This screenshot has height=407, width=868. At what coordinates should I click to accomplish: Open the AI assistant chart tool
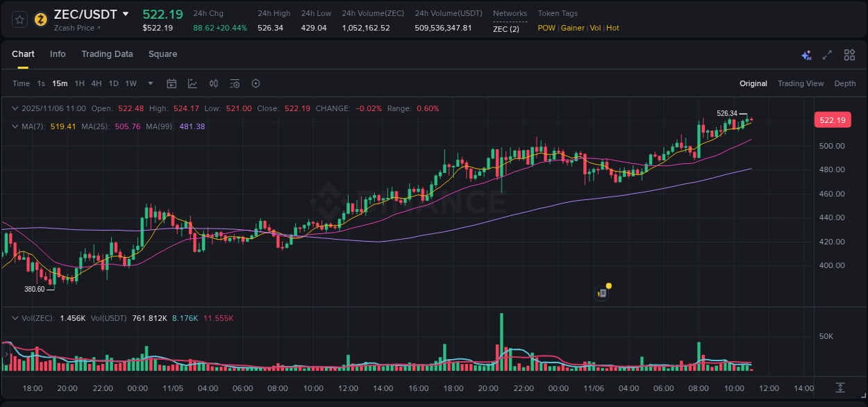(x=806, y=54)
